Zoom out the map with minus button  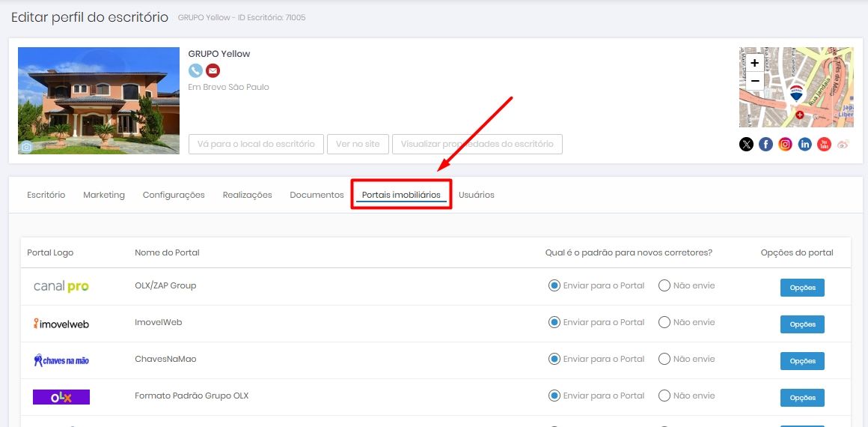[x=754, y=80]
